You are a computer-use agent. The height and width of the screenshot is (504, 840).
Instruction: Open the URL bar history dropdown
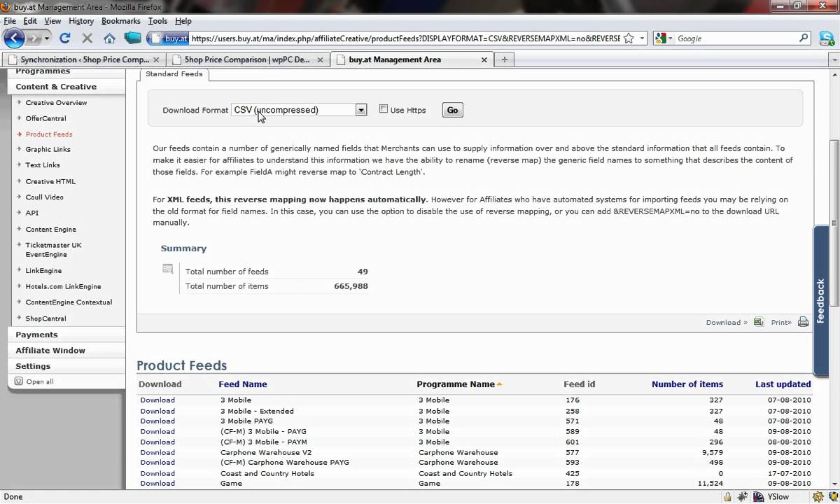tap(642, 38)
